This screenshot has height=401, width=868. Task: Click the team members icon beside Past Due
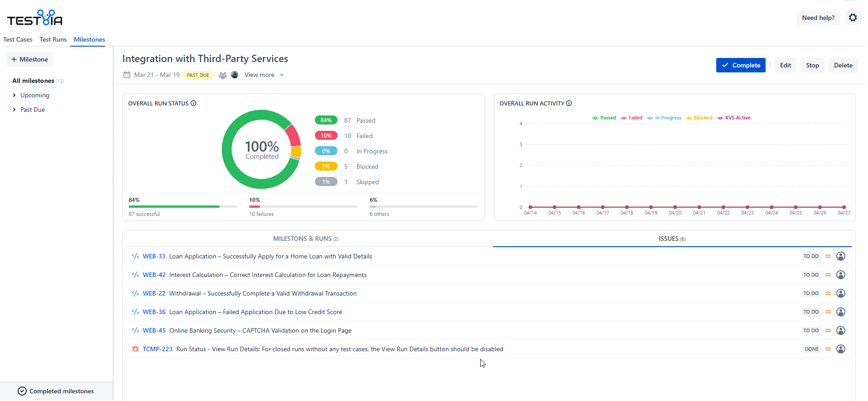click(x=222, y=75)
